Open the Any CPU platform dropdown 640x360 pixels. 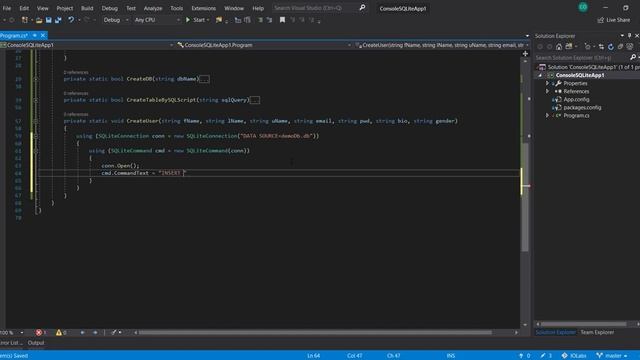[x=157, y=20]
